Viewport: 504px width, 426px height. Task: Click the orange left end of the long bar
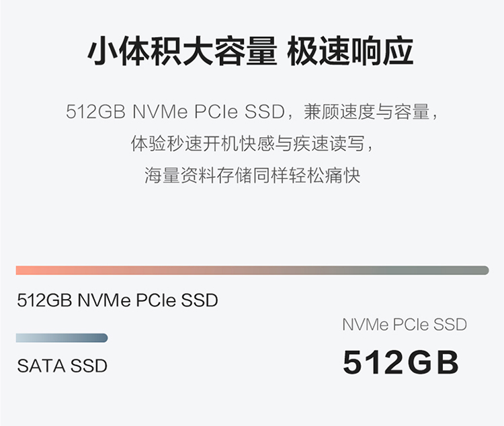pyautogui.click(x=23, y=270)
